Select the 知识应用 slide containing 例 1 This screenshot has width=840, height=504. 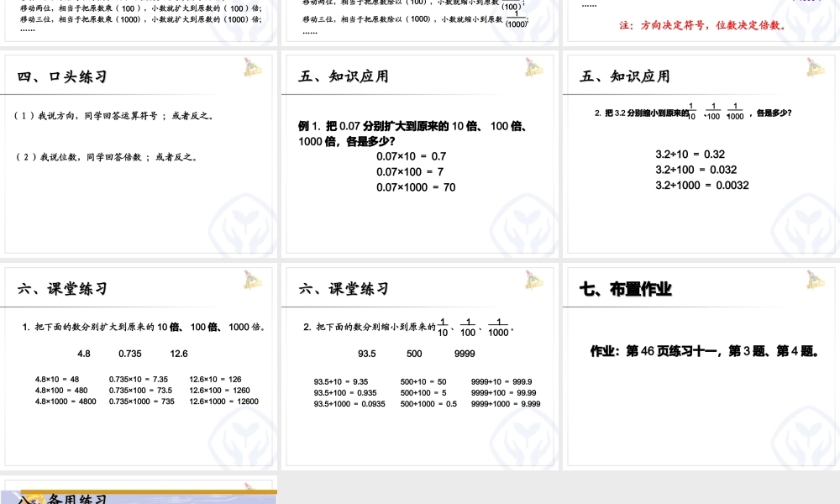(x=420, y=154)
